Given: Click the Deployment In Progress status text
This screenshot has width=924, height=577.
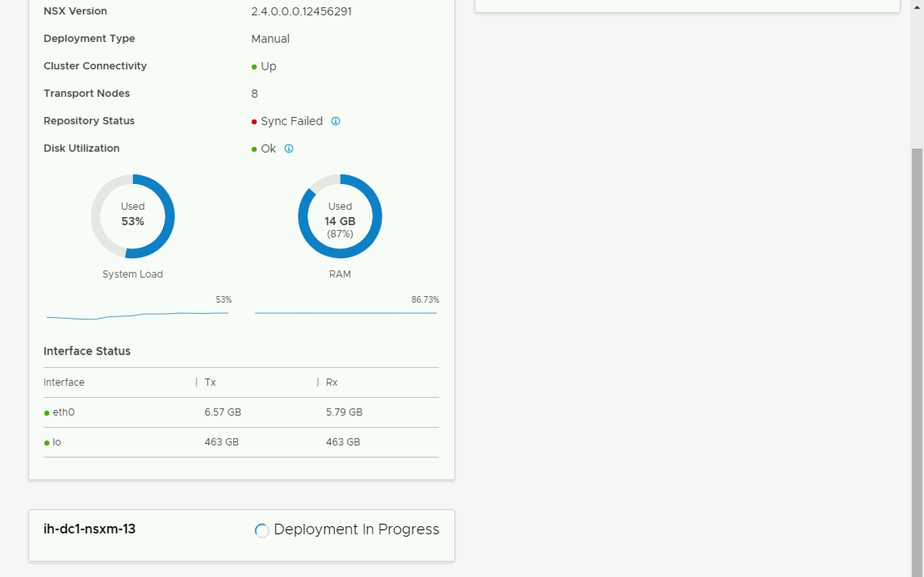Looking at the screenshot, I should click(x=356, y=529).
